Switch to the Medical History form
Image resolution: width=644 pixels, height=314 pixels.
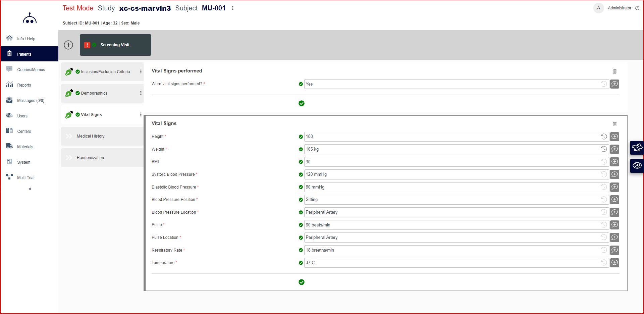pyautogui.click(x=91, y=136)
